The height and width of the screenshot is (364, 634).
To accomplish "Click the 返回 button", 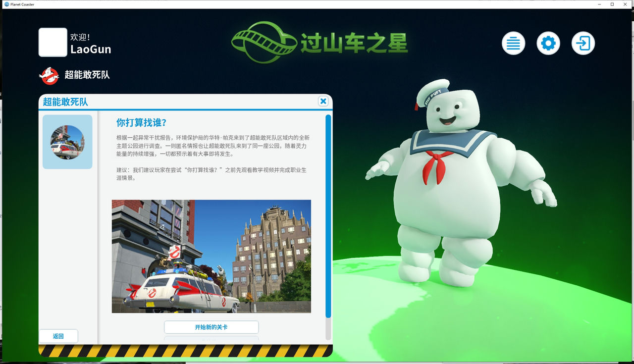I will click(58, 336).
